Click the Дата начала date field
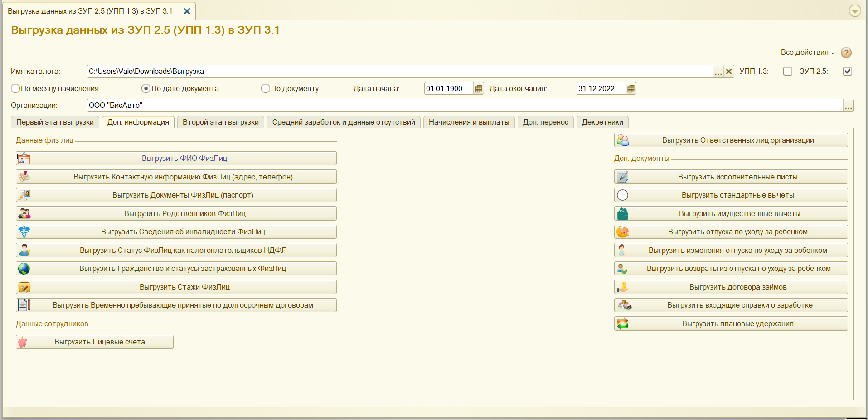 click(x=449, y=89)
